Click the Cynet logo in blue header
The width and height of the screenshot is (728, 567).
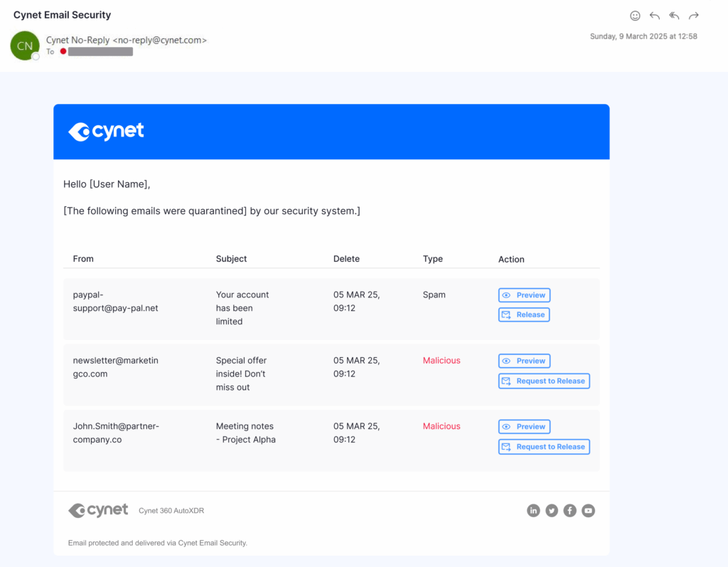[106, 131]
